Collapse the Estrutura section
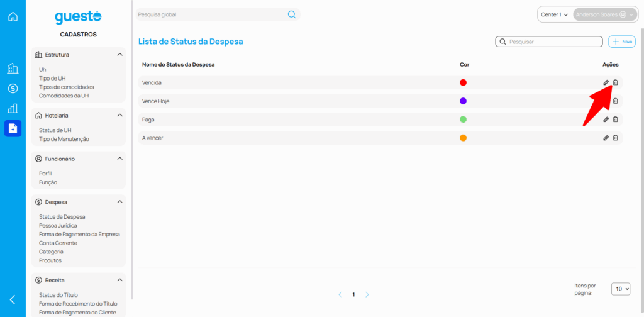The width and height of the screenshot is (644, 317). pyautogui.click(x=119, y=55)
